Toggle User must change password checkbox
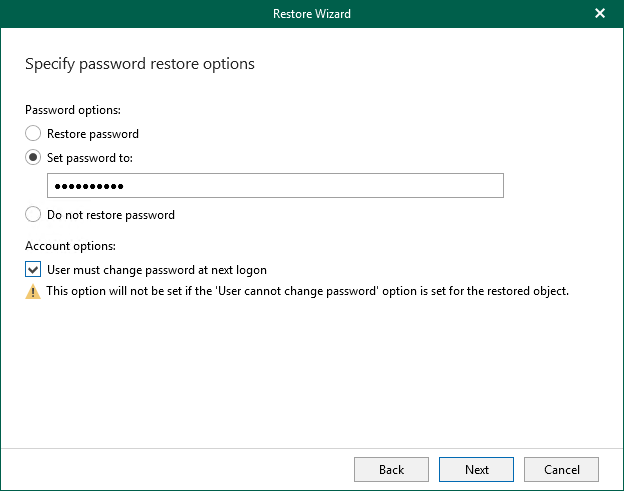Viewport: 624px width, 491px height. [x=33, y=269]
